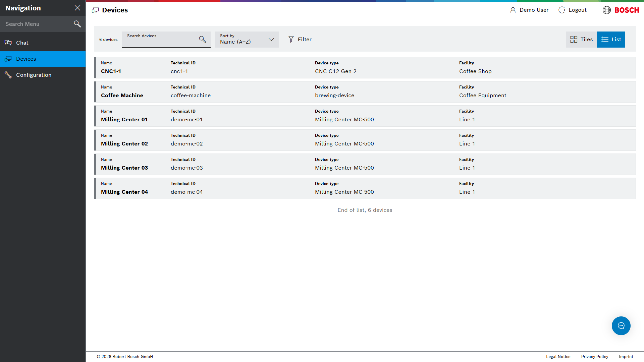The height and width of the screenshot is (362, 644).
Task: Click the Devices sidebar icon
Action: click(8, 59)
